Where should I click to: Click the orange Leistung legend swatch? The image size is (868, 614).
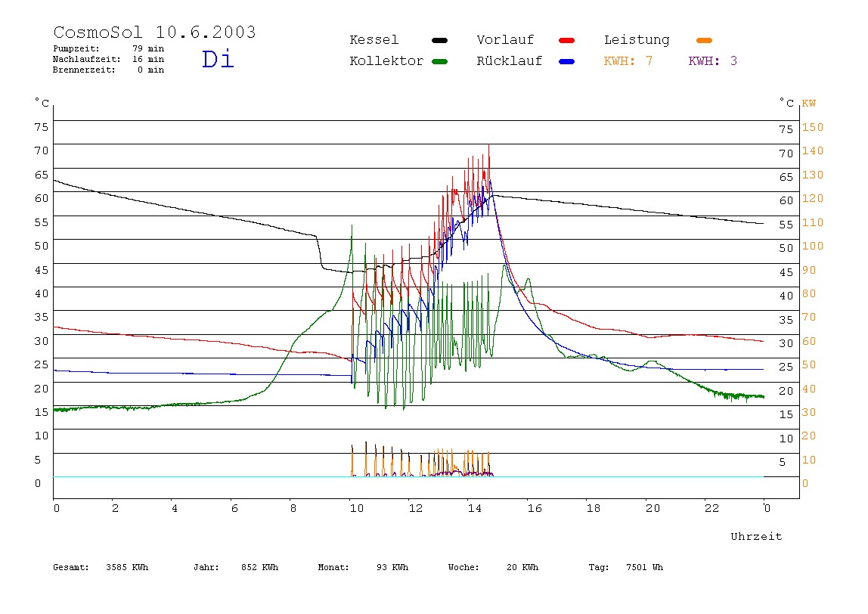click(x=704, y=40)
